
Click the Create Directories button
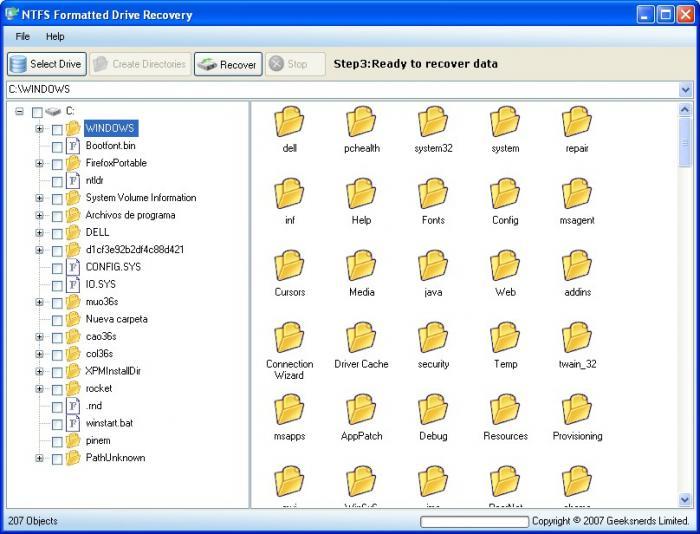[141, 64]
